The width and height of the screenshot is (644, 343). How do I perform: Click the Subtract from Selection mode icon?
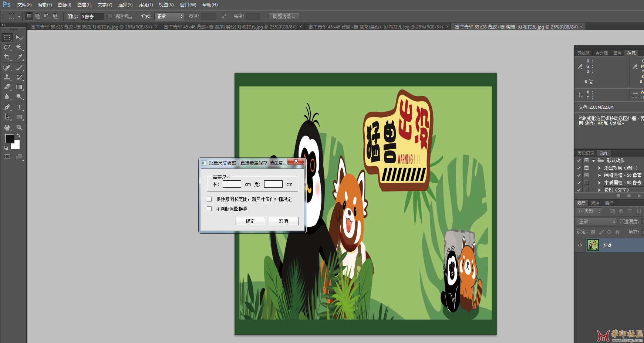click(x=47, y=16)
